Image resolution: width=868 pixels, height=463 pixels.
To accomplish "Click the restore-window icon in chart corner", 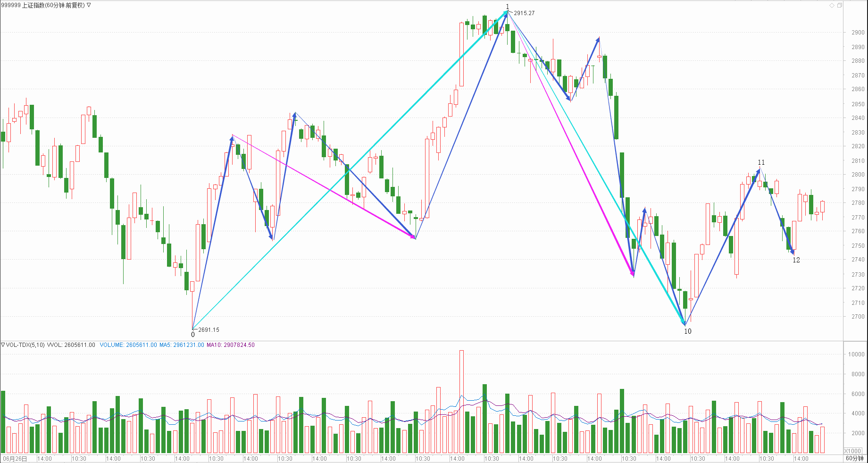I will click(839, 5).
